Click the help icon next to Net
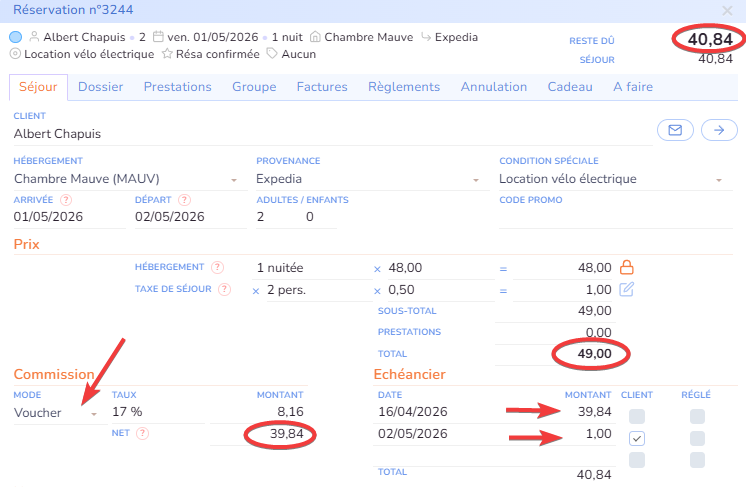Screen dimensions: 746x487 pos(142,434)
